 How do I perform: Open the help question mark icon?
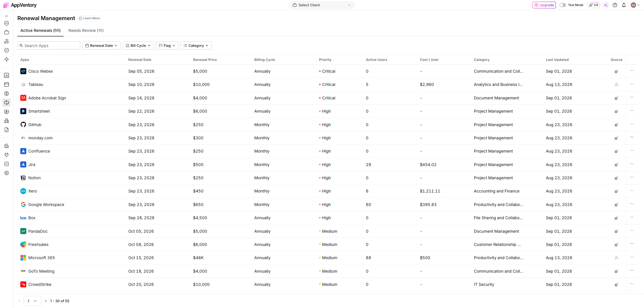point(615,5)
